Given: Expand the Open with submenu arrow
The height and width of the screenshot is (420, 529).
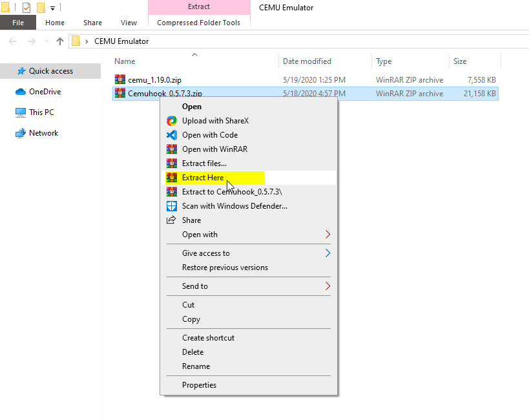Looking at the screenshot, I should (327, 235).
